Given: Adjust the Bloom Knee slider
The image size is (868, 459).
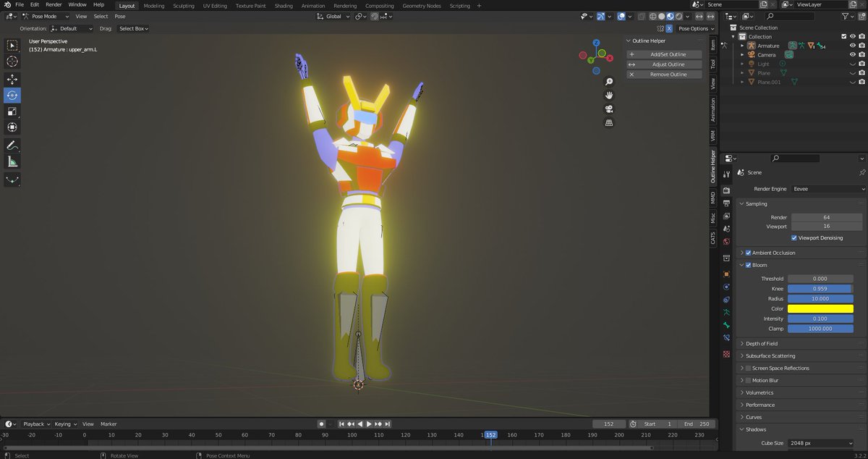Looking at the screenshot, I should pos(820,288).
